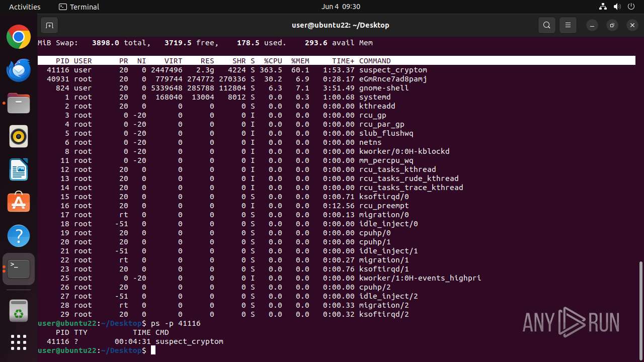
Task: Click the volume icon in top bar
Action: click(616, 7)
